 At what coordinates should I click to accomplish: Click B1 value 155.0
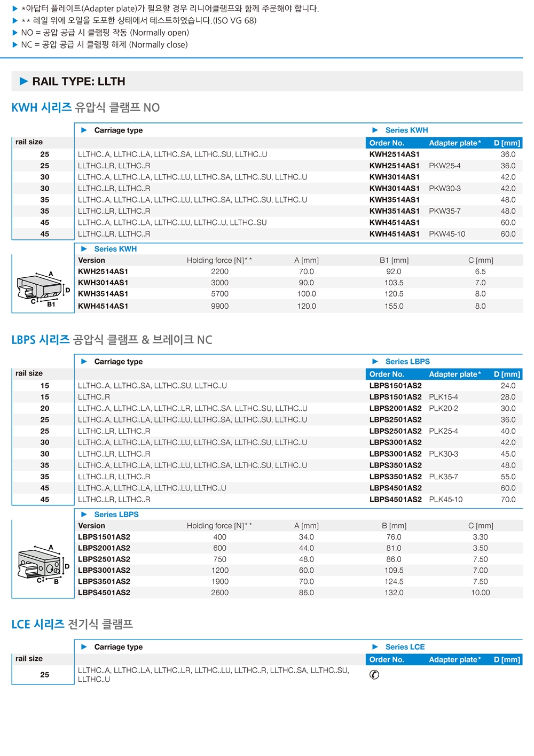[394, 306]
